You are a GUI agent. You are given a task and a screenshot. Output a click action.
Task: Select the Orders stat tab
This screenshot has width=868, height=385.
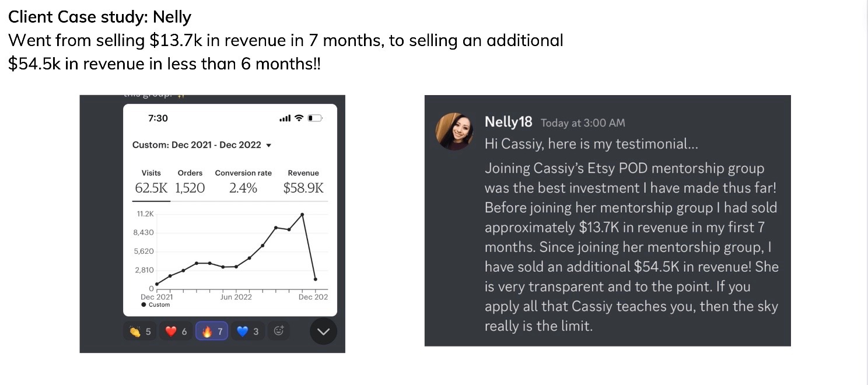pyautogui.click(x=190, y=181)
